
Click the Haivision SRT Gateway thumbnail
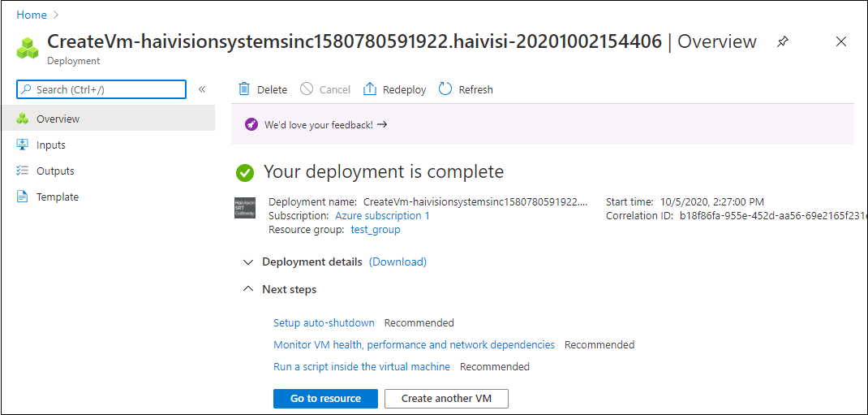click(245, 208)
